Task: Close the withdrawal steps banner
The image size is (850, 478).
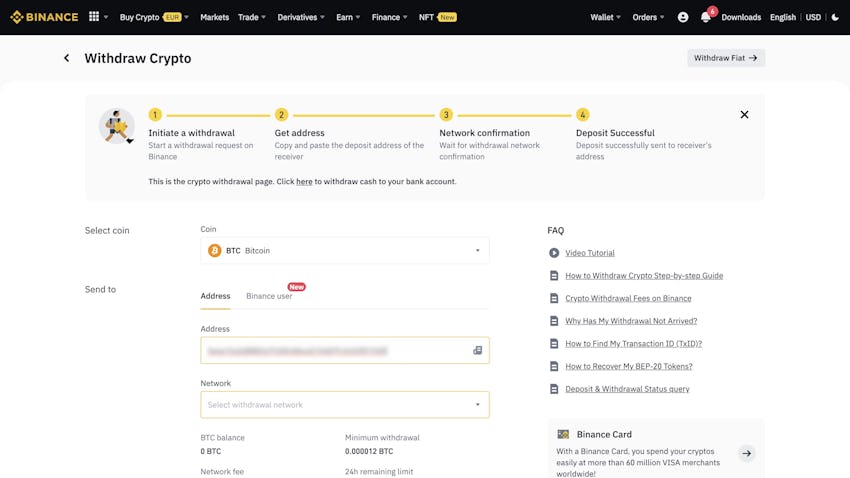Action: tap(744, 114)
